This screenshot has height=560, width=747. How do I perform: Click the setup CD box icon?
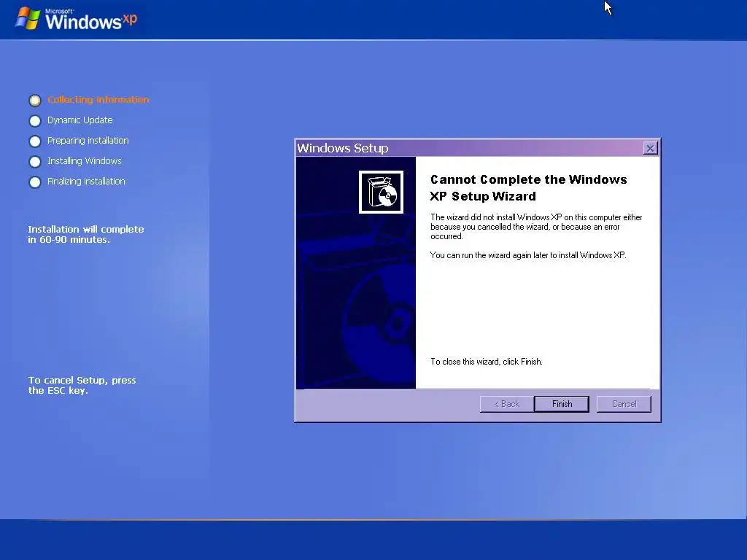pos(381,192)
